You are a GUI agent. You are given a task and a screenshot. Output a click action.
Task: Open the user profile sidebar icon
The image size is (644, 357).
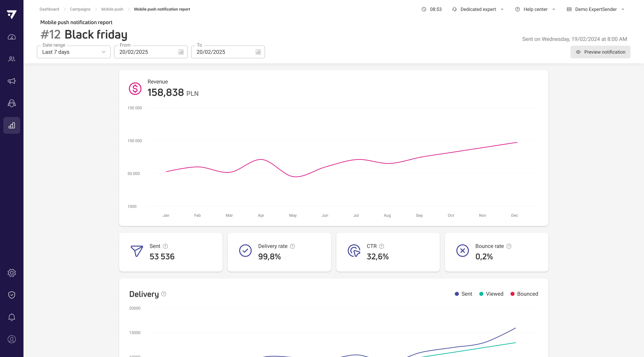[12, 339]
